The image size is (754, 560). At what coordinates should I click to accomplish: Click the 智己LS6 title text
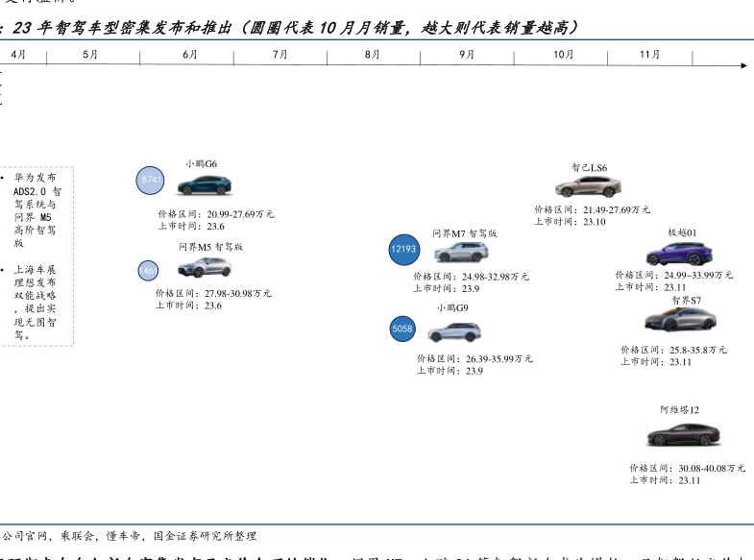click(x=590, y=168)
